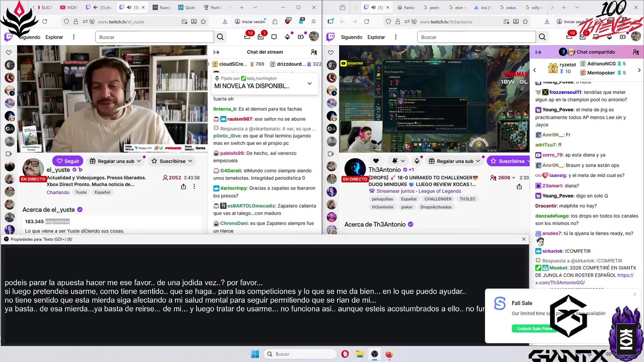Open three-dot menu beside Explorar in el_yuste window
Viewport: 644px width, 362px height.
pyautogui.click(x=73, y=37)
